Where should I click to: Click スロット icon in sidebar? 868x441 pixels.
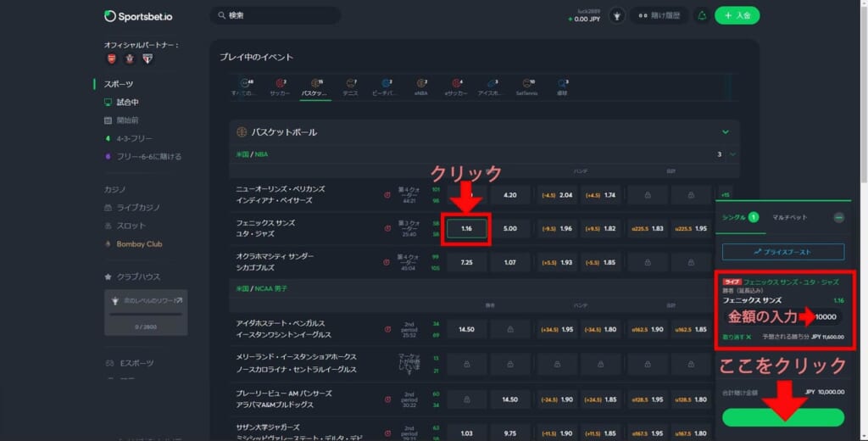(108, 226)
